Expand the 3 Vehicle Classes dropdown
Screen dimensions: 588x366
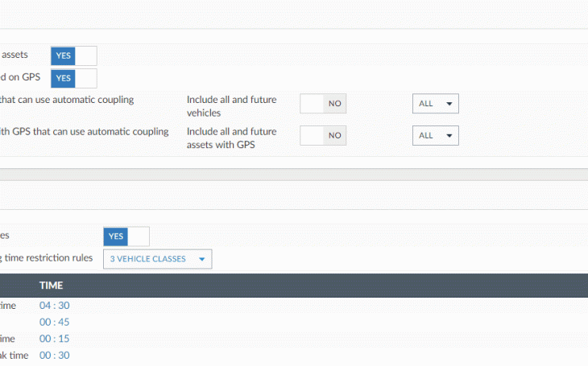(x=158, y=259)
